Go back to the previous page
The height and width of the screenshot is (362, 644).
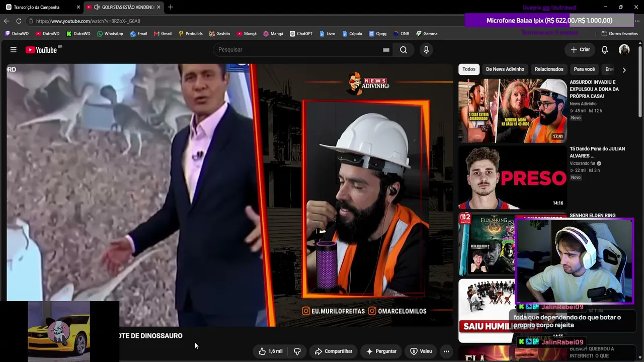tap(7, 21)
